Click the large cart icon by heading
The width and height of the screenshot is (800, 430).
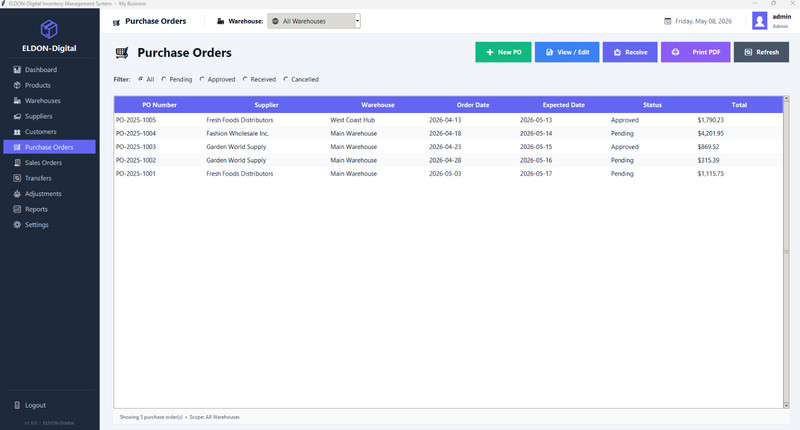tap(121, 53)
